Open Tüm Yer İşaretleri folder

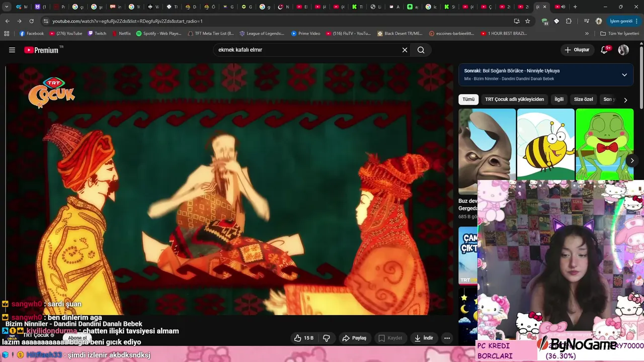pos(620,33)
